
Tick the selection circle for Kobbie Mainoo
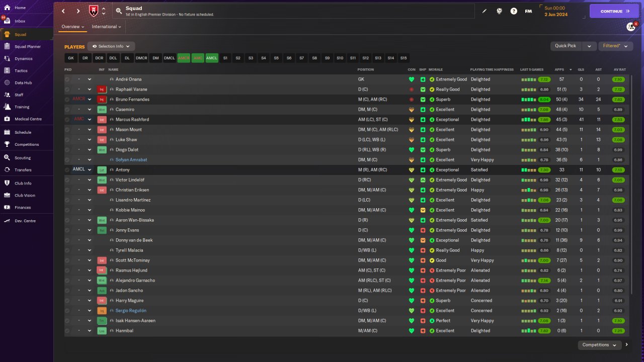(x=67, y=210)
